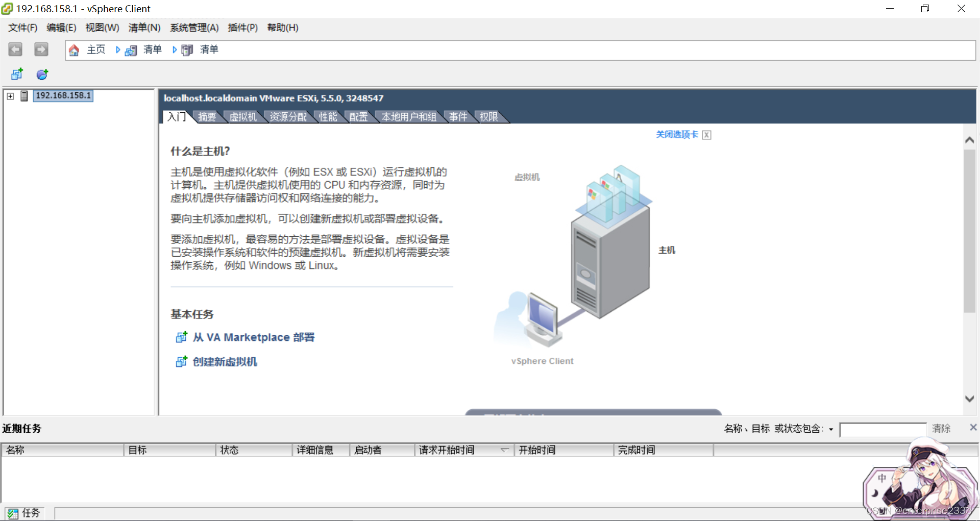Click the 任务 tasks icon in status bar
Screen dimensions: 980x521
point(13,513)
